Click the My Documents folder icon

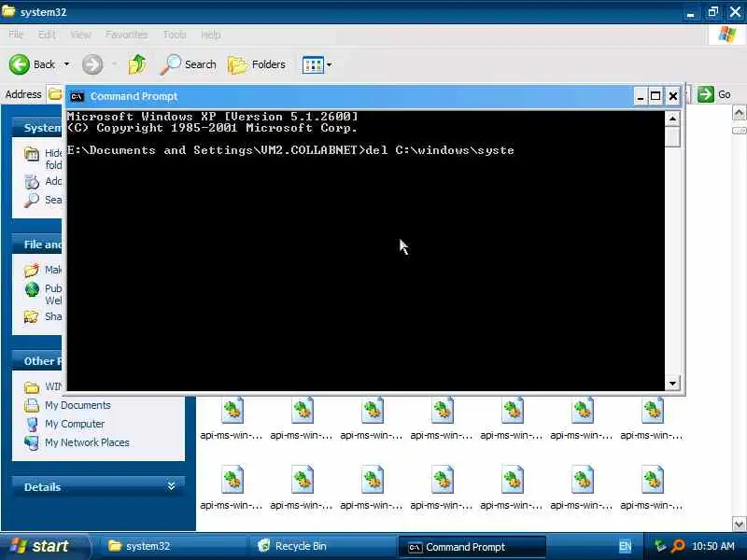point(32,405)
